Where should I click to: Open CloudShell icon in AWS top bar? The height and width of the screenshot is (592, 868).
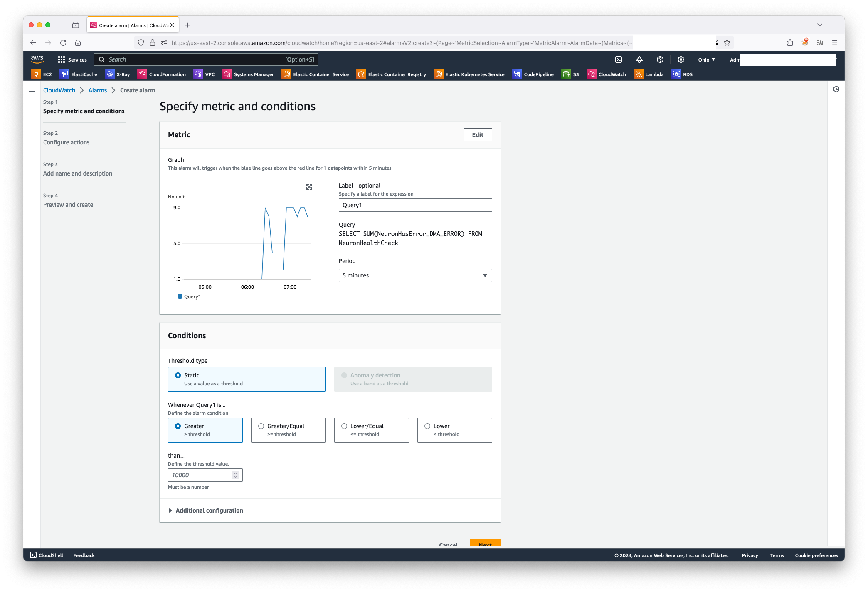[x=619, y=59]
